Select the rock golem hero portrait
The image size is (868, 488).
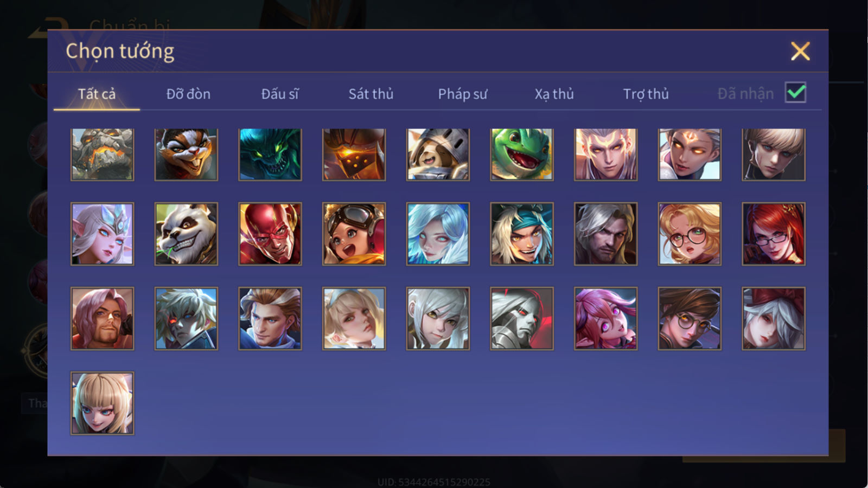coord(102,154)
